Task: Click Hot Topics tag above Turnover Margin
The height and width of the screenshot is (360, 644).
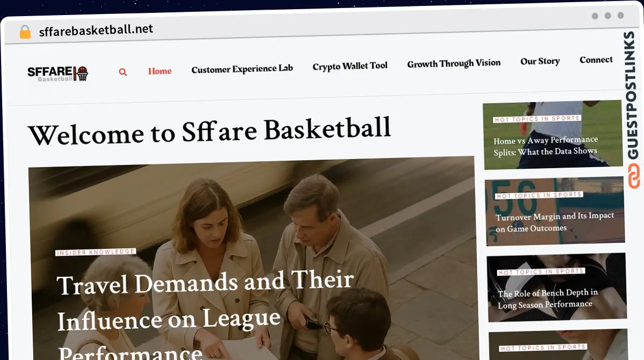Action: pyautogui.click(x=539, y=196)
